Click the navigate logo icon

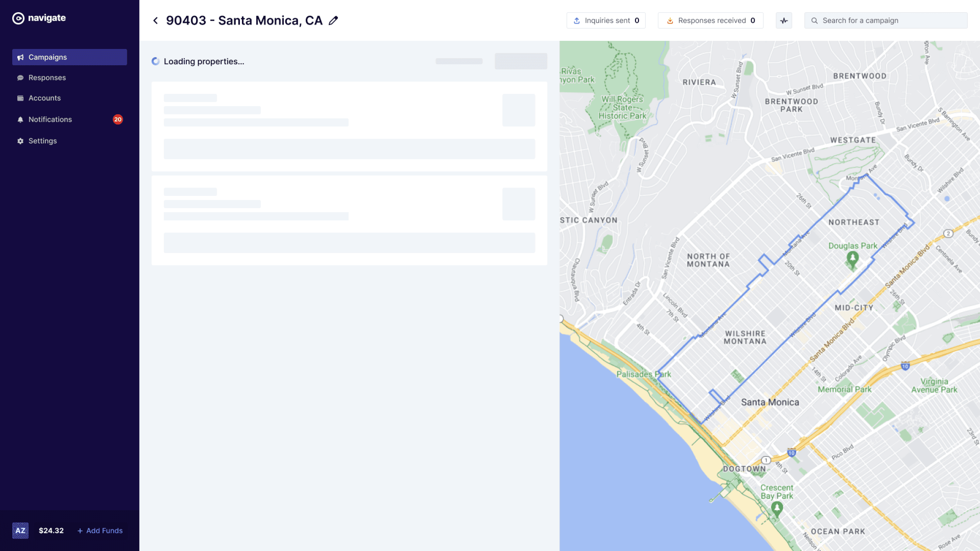[18, 18]
